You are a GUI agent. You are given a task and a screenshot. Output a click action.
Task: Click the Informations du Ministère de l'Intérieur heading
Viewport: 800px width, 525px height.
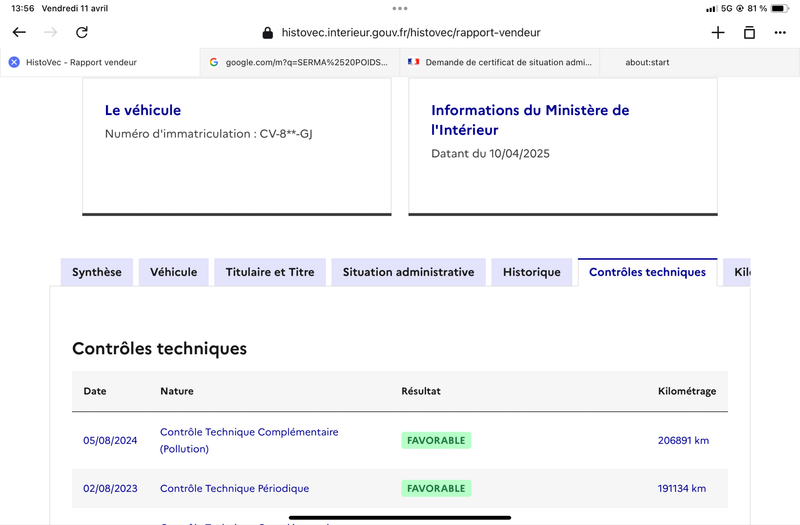[x=530, y=120]
